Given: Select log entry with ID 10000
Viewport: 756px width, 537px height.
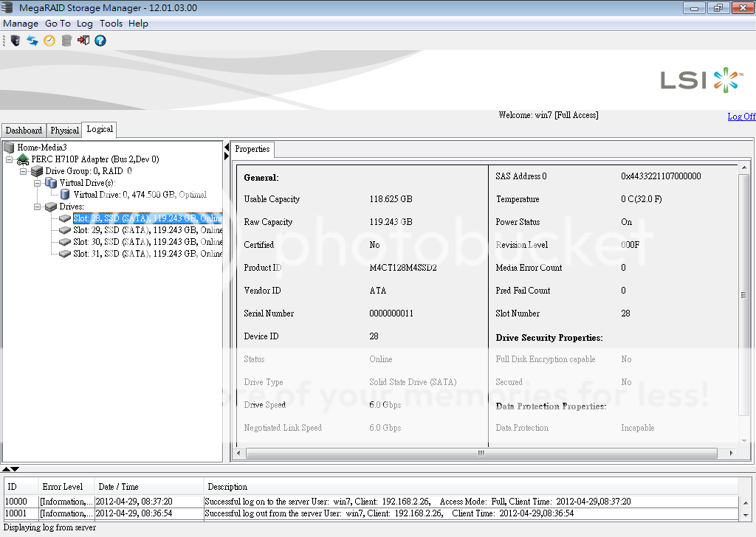Looking at the screenshot, I should coord(371,502).
